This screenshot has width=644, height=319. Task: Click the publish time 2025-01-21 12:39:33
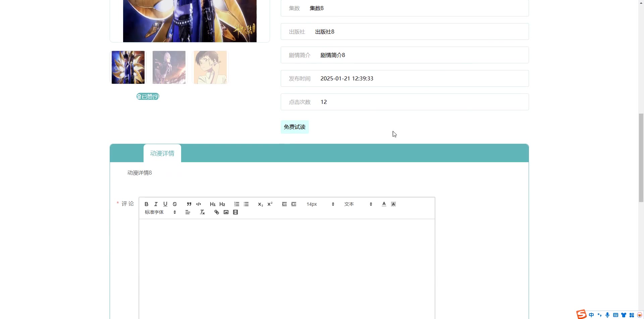[347, 78]
